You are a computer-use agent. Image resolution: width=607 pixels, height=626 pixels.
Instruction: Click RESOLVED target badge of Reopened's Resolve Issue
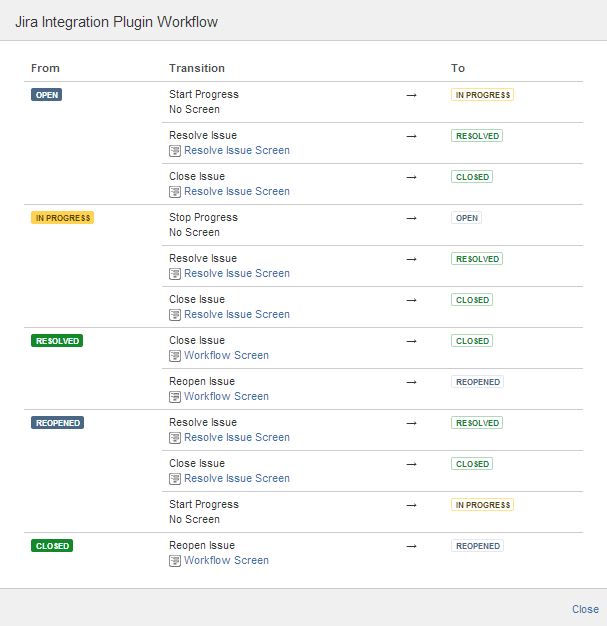coord(477,423)
